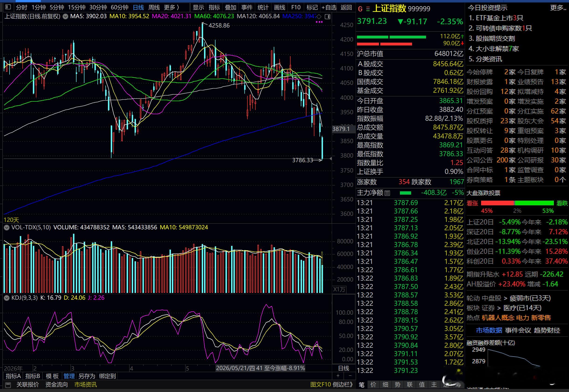Select the 15分钟 period
Image resolution: width=569 pixels, height=392 pixels.
[77, 8]
